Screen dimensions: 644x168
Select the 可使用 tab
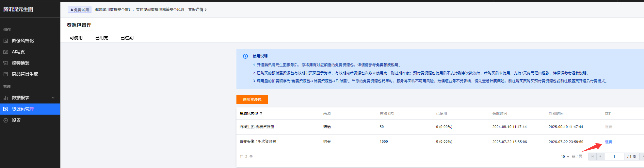tap(76, 38)
